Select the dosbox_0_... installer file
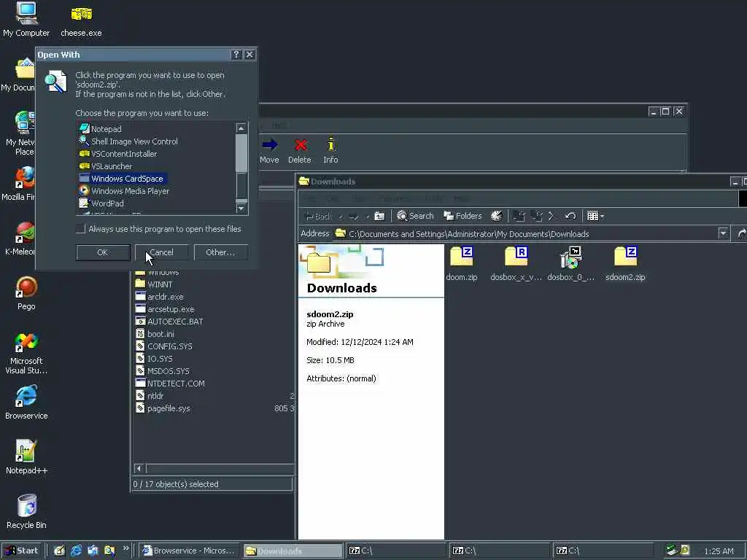The image size is (747, 560). point(570,263)
